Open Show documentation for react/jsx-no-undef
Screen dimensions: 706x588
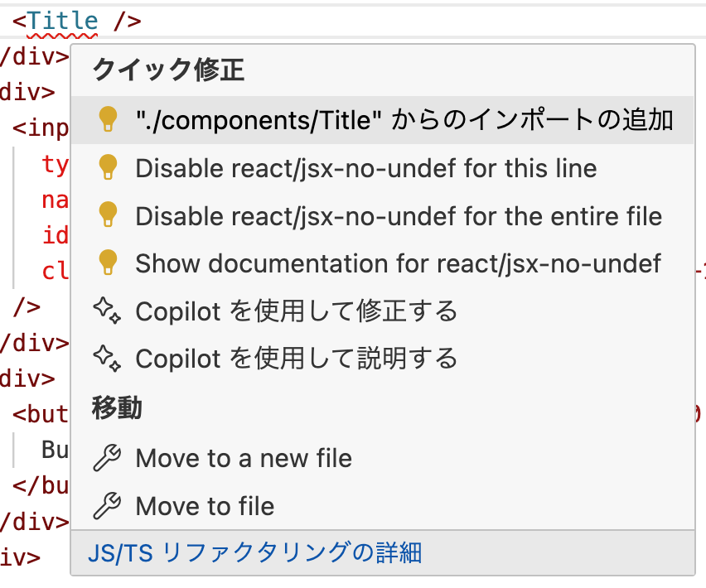pos(398,263)
